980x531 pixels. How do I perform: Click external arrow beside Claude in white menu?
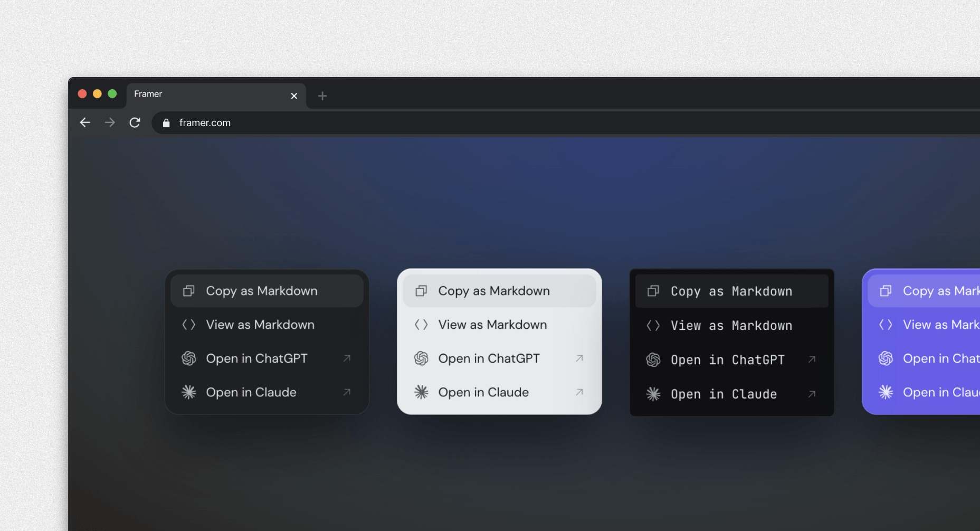(579, 392)
